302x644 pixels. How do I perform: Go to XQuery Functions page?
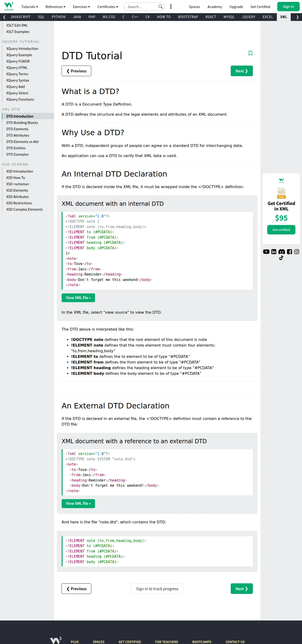pos(28,99)
